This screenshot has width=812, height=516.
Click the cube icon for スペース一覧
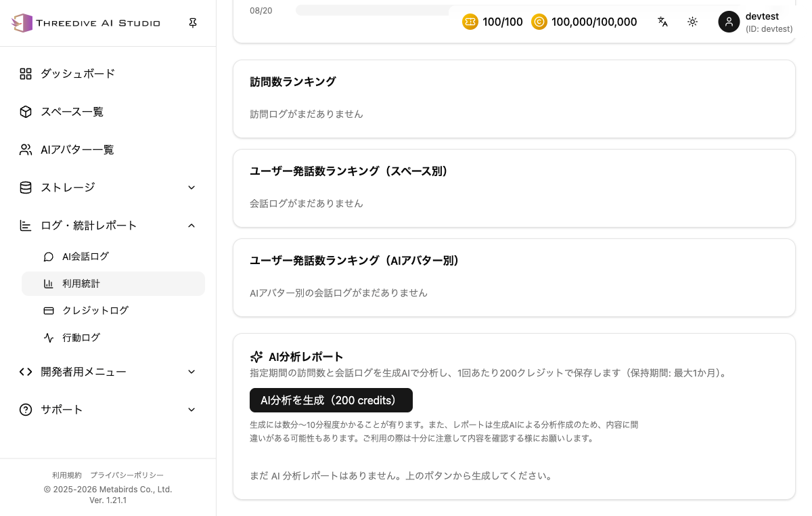[26, 112]
